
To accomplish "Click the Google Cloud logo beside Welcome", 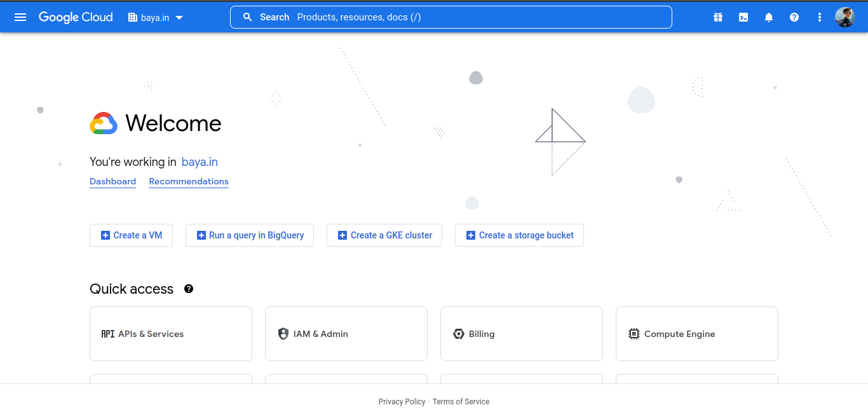I will click(104, 123).
